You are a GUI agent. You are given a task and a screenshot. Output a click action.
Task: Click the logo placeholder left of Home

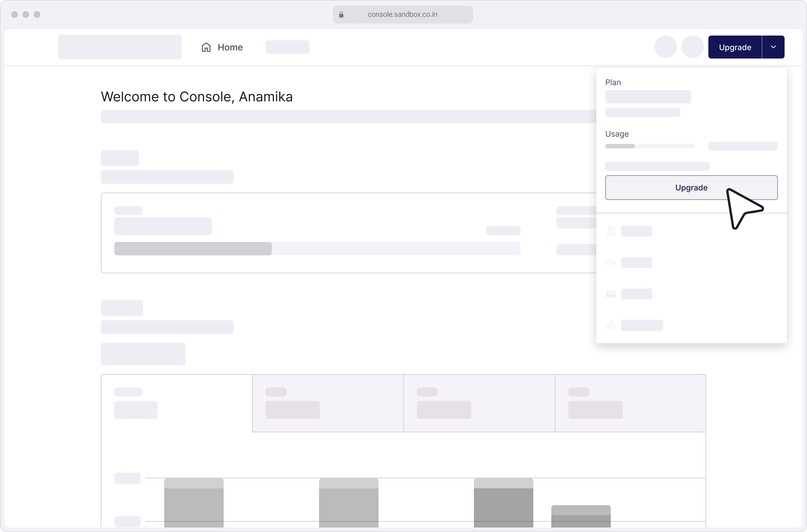tap(120, 47)
